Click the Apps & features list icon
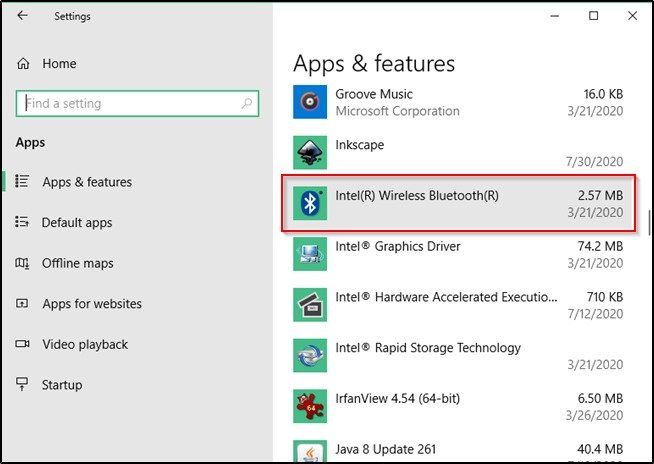 coord(22,182)
